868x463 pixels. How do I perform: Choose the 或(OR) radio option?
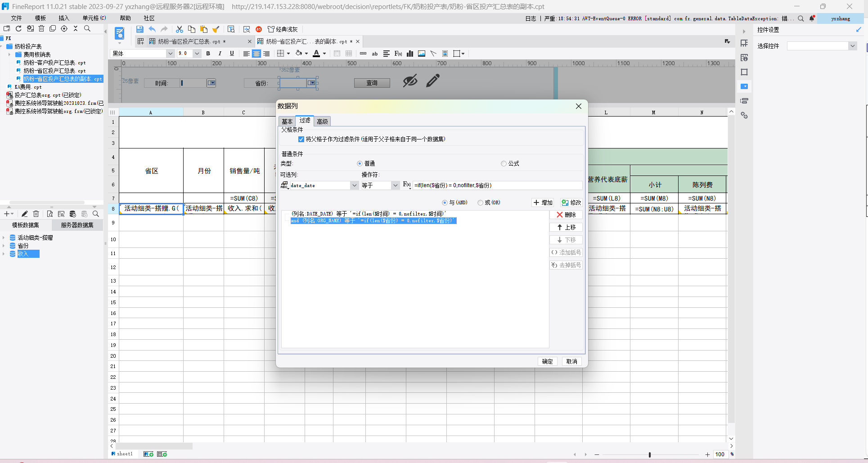pyautogui.click(x=480, y=203)
